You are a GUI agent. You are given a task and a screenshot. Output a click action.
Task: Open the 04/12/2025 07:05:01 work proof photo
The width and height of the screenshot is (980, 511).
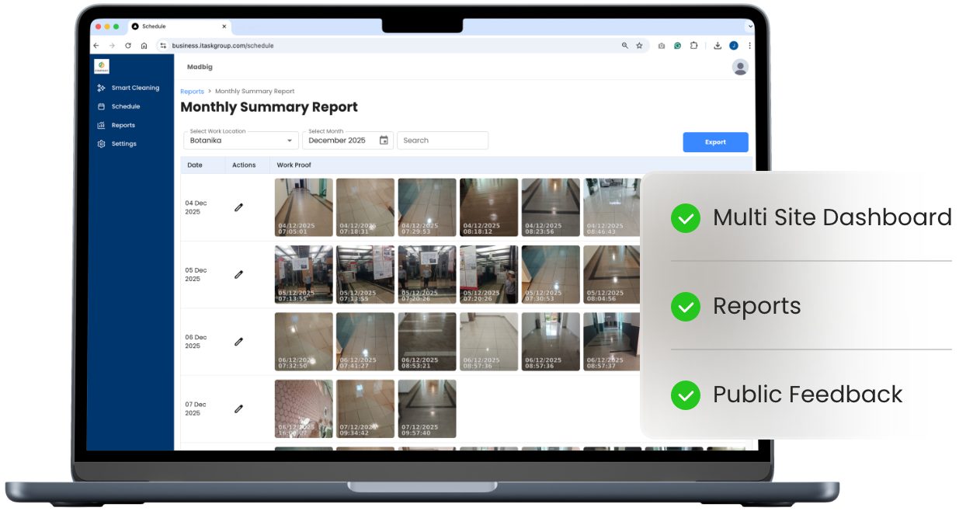[304, 207]
